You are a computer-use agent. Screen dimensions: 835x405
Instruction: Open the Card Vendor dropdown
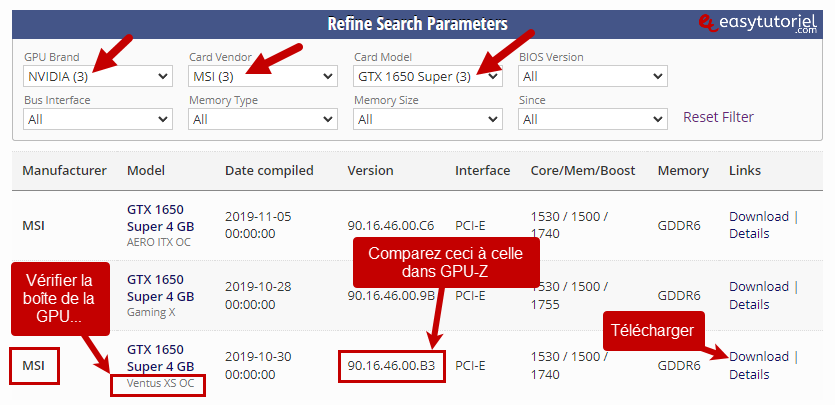tap(263, 77)
